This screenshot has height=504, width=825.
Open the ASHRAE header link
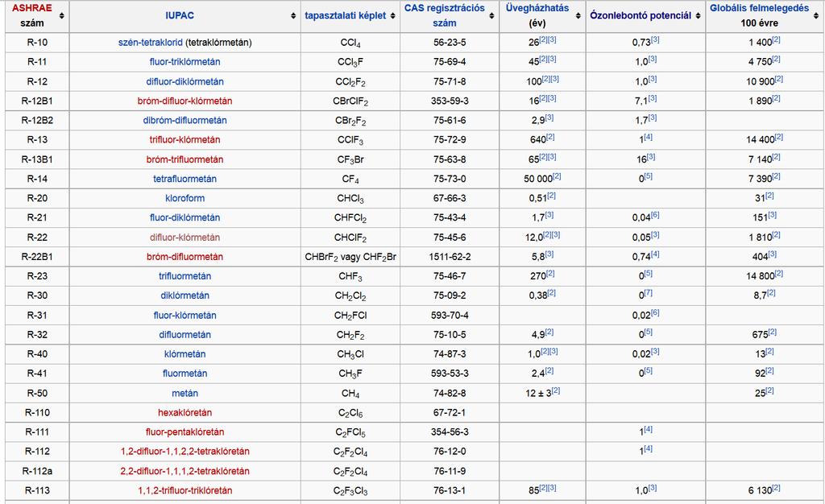[32, 8]
